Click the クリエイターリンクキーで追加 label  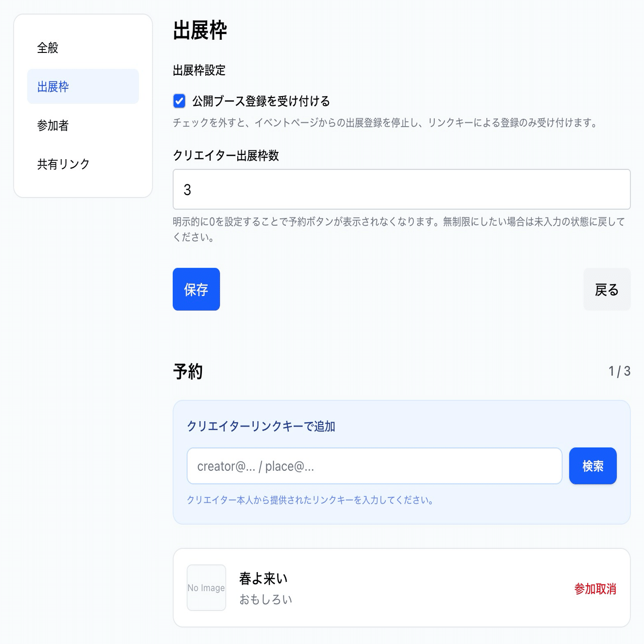coord(263,427)
